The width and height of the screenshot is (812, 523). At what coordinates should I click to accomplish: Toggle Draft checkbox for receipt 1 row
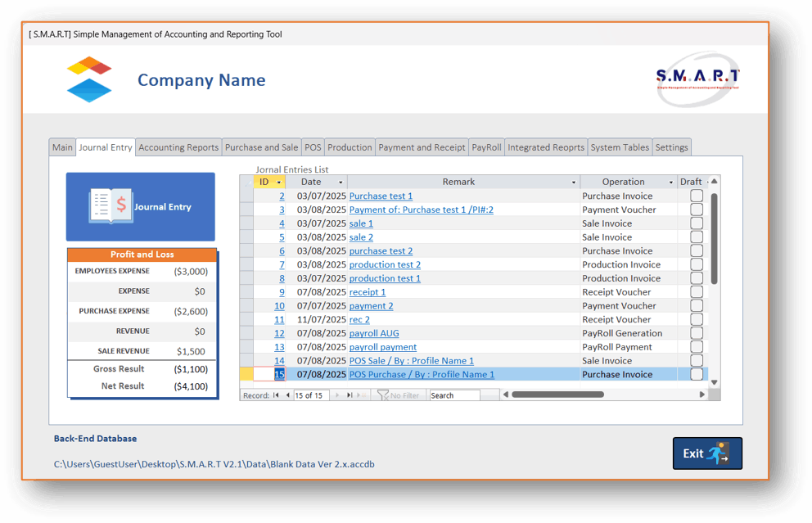[x=697, y=291]
